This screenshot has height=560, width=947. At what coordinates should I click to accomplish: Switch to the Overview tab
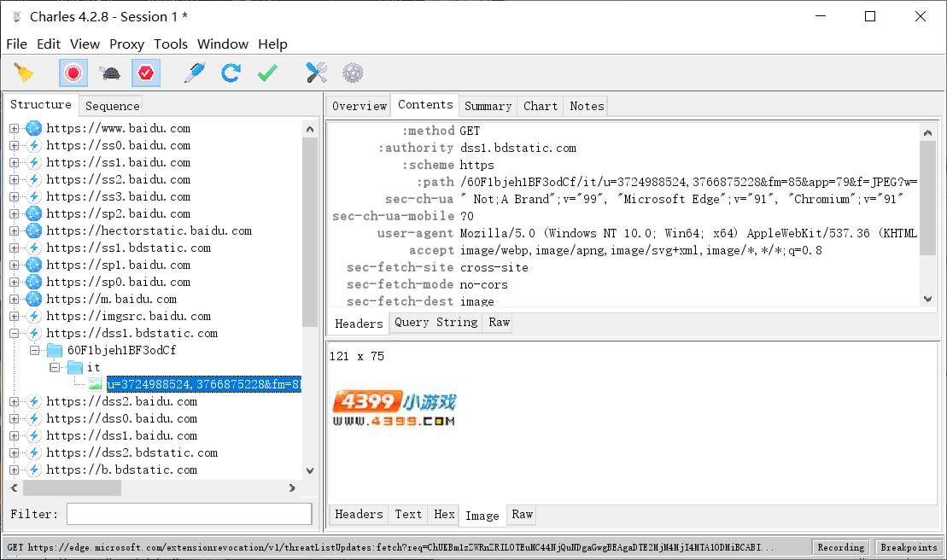(360, 106)
